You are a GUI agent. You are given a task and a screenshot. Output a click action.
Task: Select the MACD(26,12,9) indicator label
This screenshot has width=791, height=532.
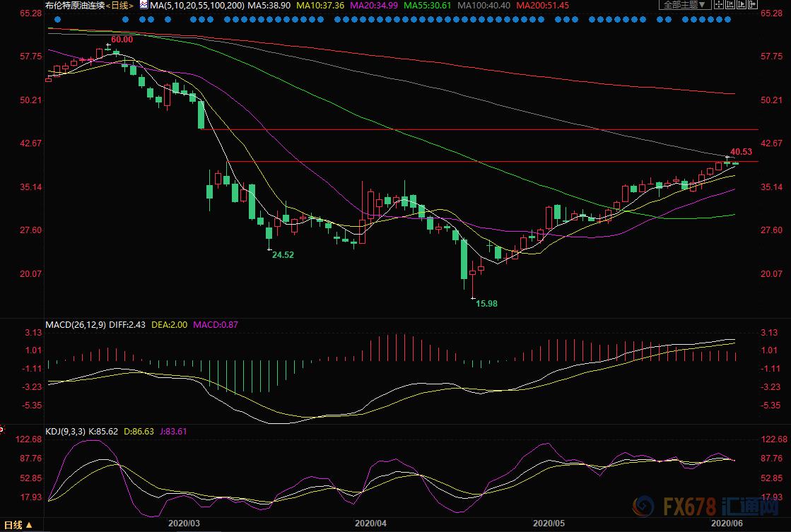(74, 325)
